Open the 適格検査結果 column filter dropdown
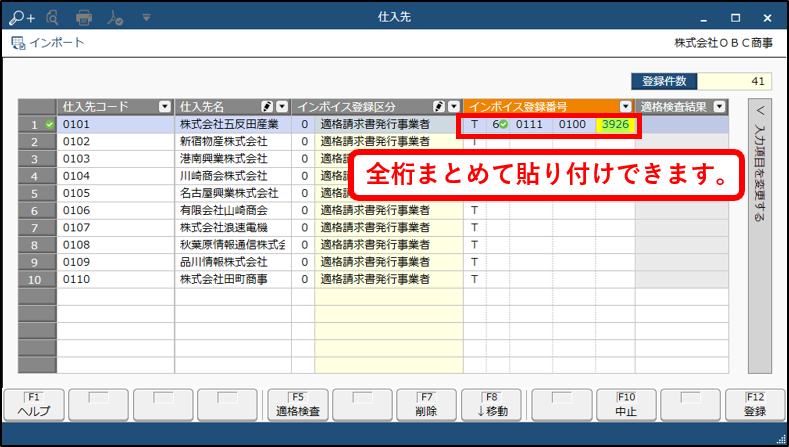 coord(720,107)
